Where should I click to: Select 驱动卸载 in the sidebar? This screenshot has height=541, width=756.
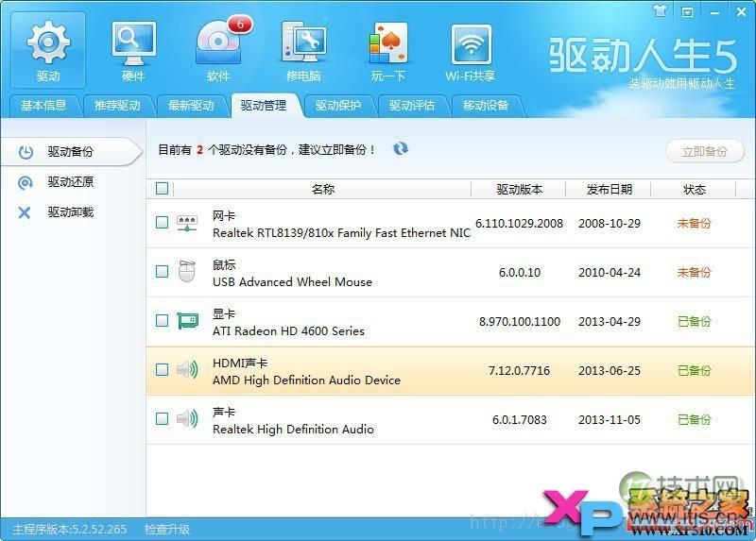coord(70,212)
